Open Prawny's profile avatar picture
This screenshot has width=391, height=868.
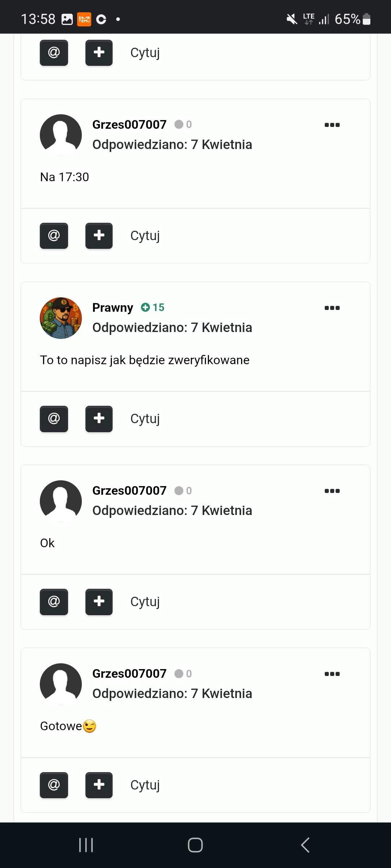click(x=61, y=318)
